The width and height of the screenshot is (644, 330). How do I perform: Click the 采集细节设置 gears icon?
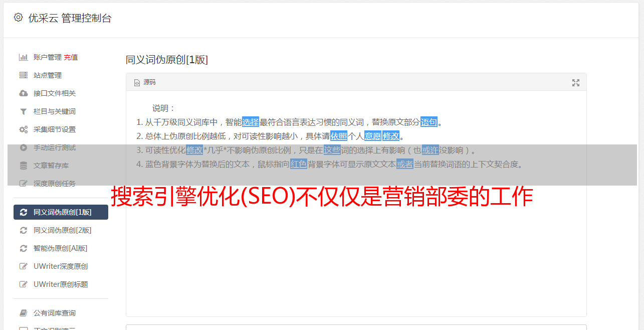click(x=23, y=129)
